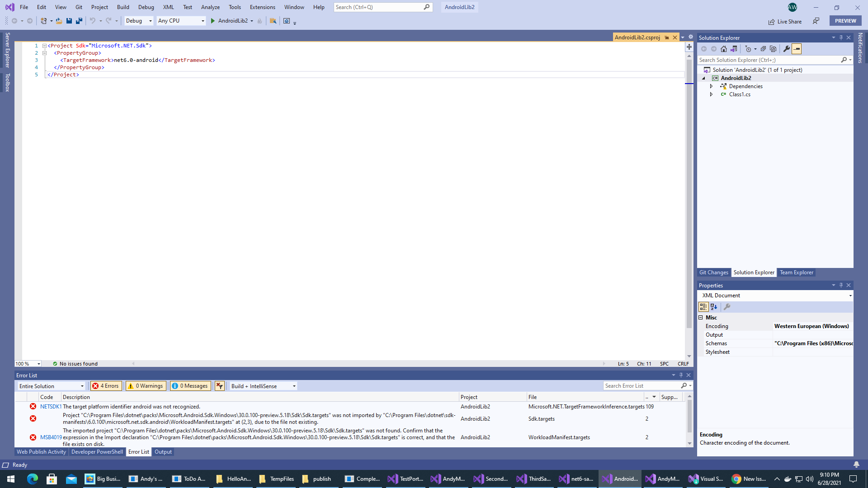Click Solution Explorer Home icon

coord(724,49)
